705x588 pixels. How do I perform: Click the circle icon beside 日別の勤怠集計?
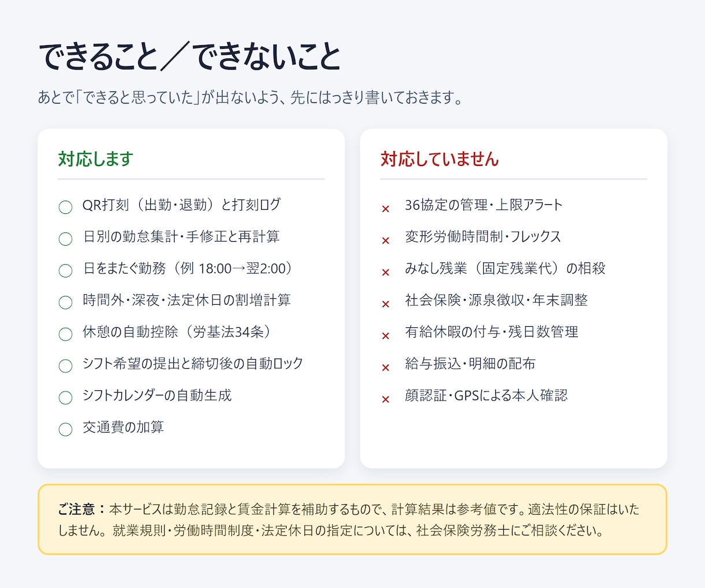click(65, 239)
